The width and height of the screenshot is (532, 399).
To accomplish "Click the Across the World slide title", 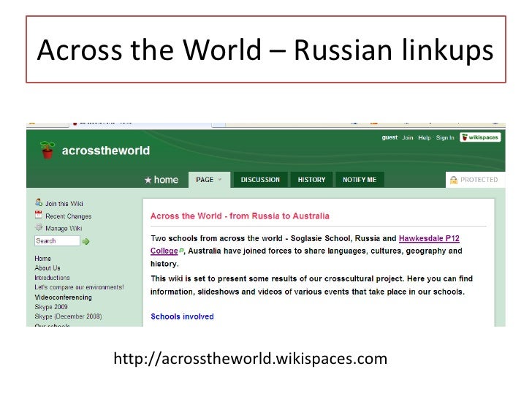I will pos(265,50).
